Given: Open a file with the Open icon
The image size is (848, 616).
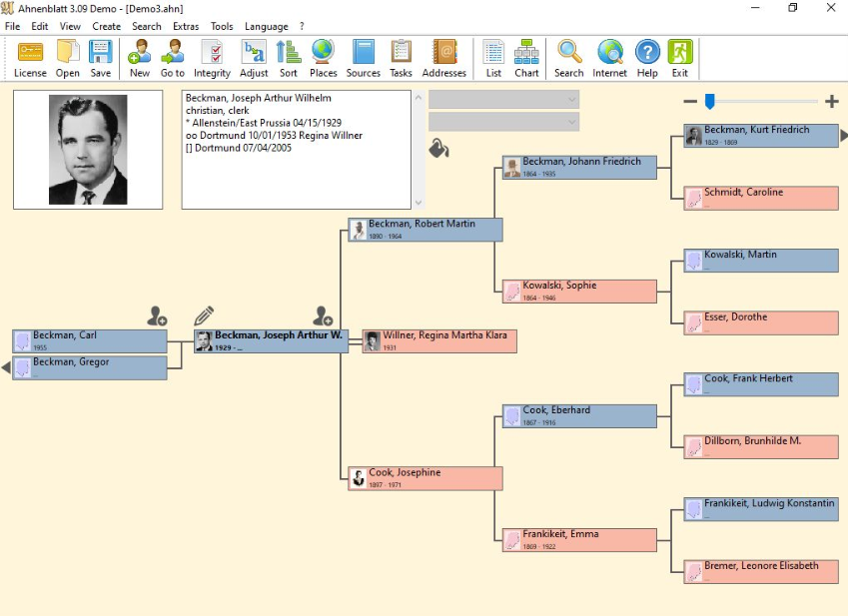Looking at the screenshot, I should point(67,58).
